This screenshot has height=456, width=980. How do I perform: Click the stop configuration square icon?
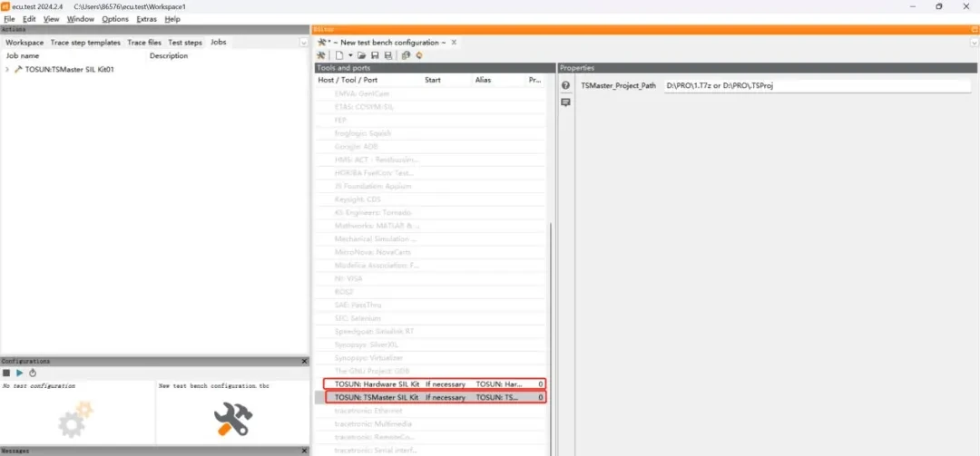coord(6,373)
